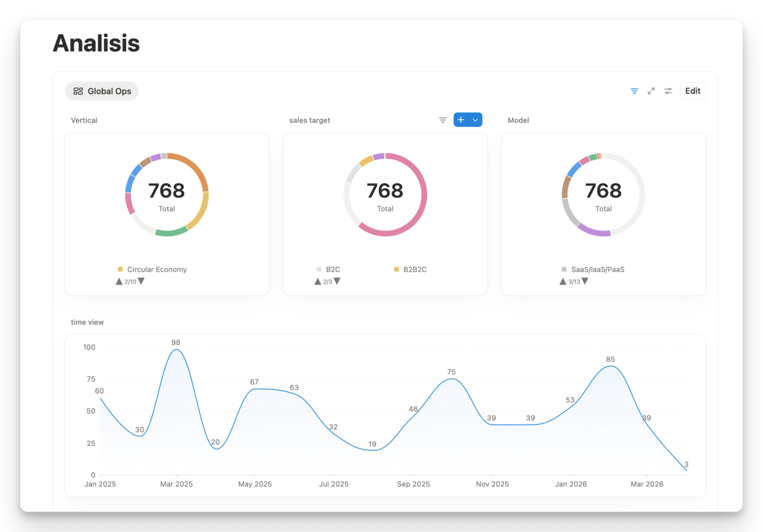The width and height of the screenshot is (763, 532).
Task: Select the 67 data point label
Action: [255, 382]
